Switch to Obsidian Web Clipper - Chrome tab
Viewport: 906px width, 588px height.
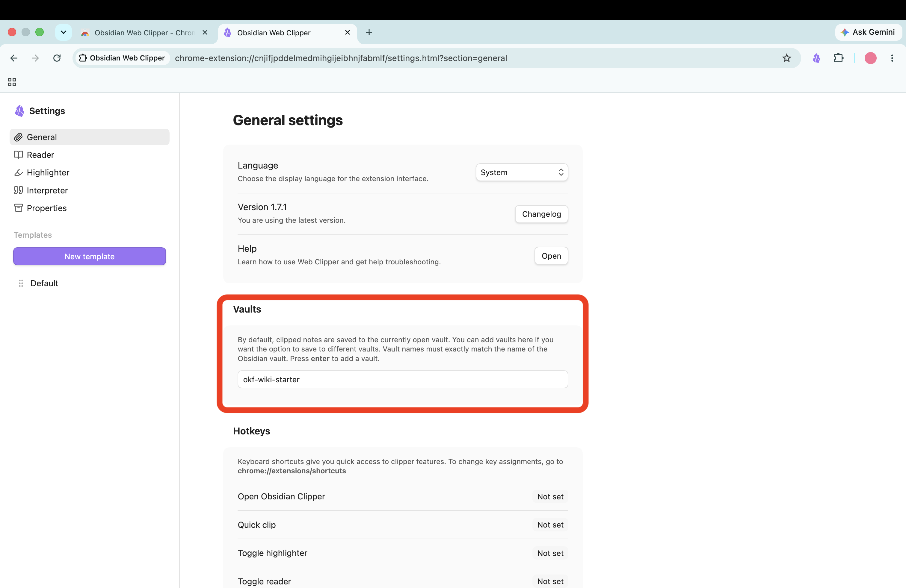pyautogui.click(x=145, y=33)
